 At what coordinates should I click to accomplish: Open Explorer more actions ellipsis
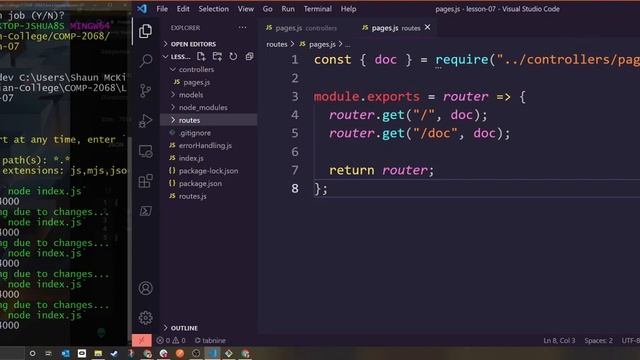click(x=242, y=27)
